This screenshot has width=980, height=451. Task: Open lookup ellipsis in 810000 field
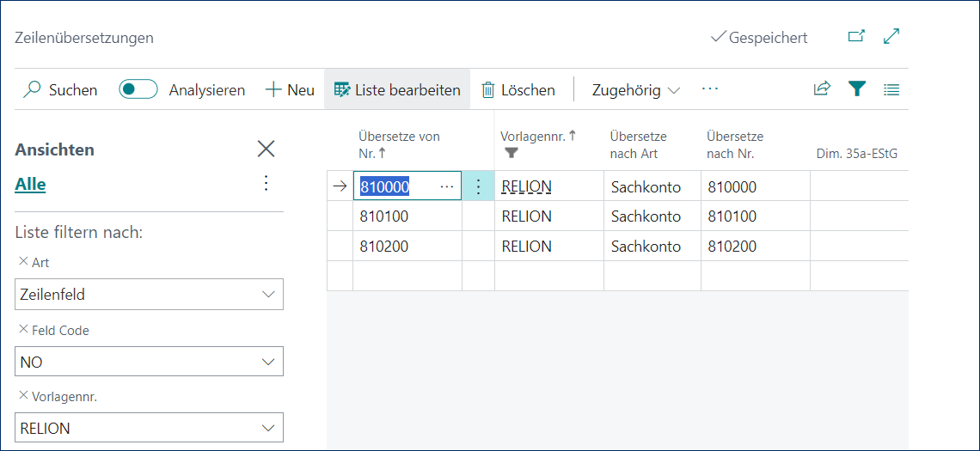(x=447, y=186)
